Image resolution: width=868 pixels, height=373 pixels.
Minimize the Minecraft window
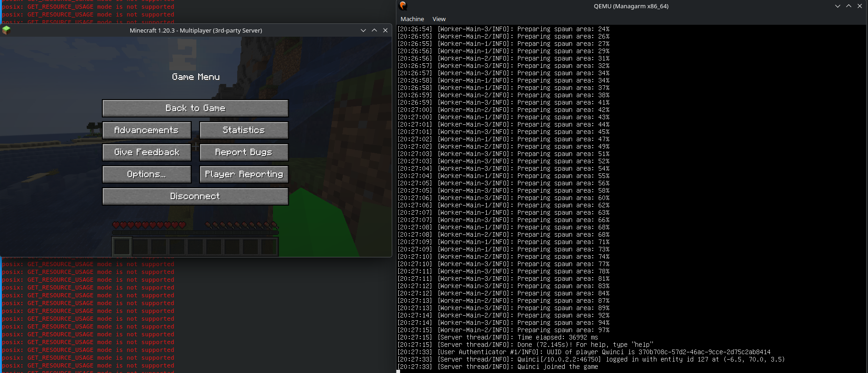coord(363,30)
